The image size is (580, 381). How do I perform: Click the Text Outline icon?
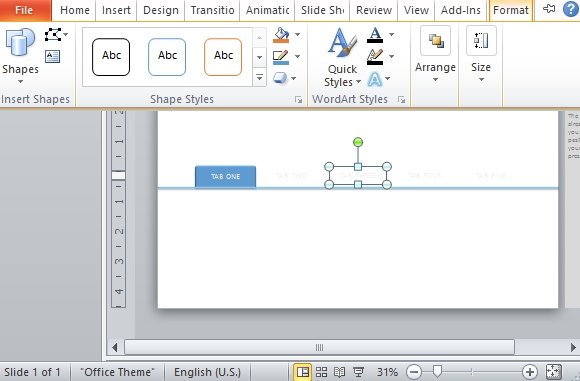tap(375, 57)
